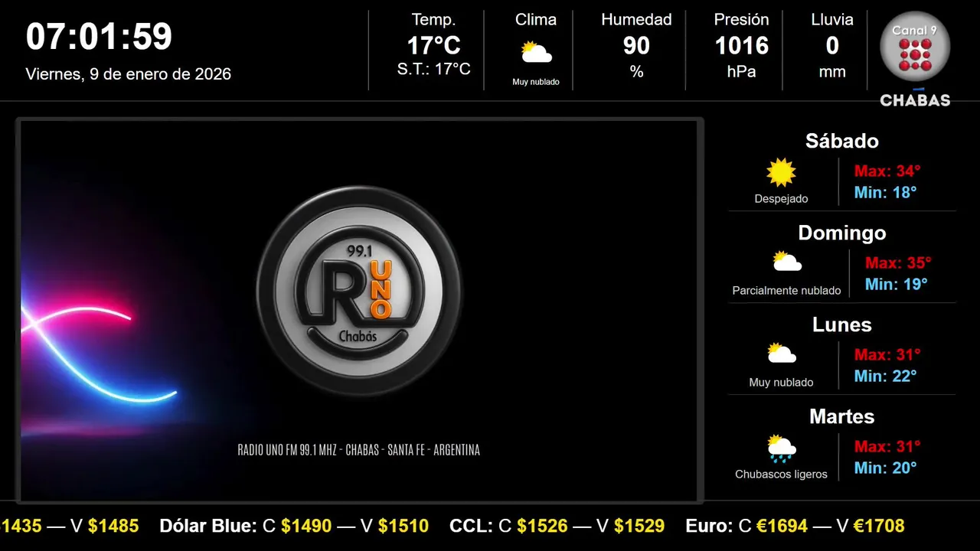Screen dimensions: 980x551
Task: Click the Domingo forecast heading
Action: (842, 233)
